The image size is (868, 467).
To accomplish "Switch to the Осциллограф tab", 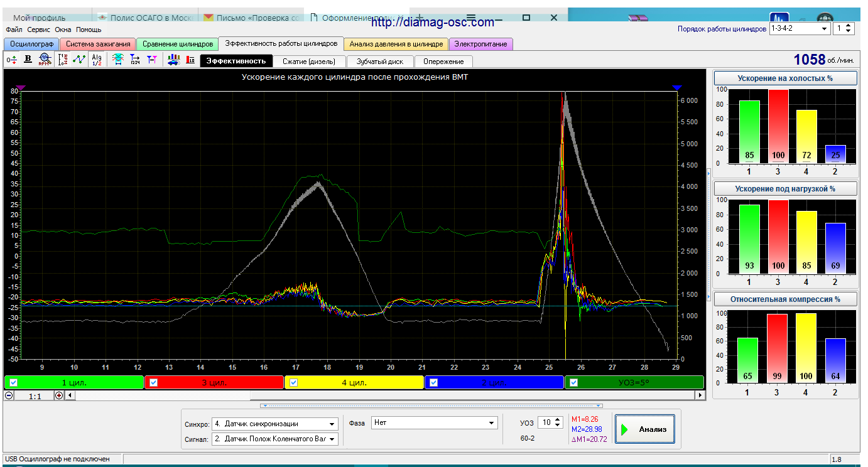I will (x=31, y=44).
